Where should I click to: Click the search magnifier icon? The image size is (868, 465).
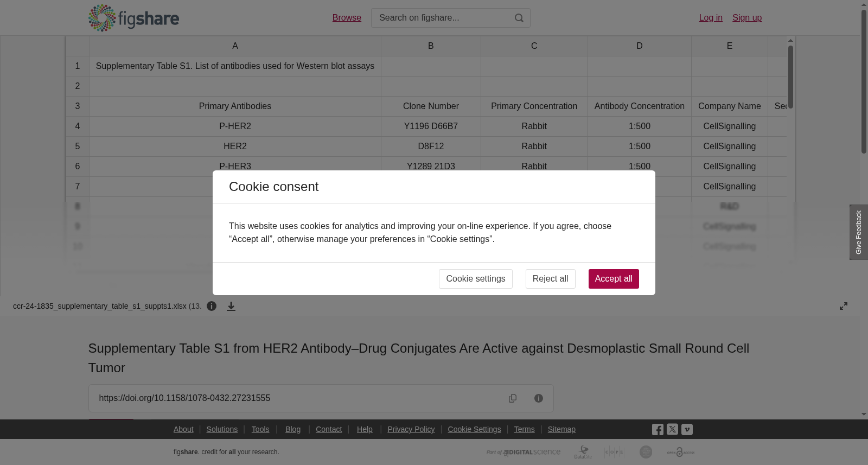(519, 18)
